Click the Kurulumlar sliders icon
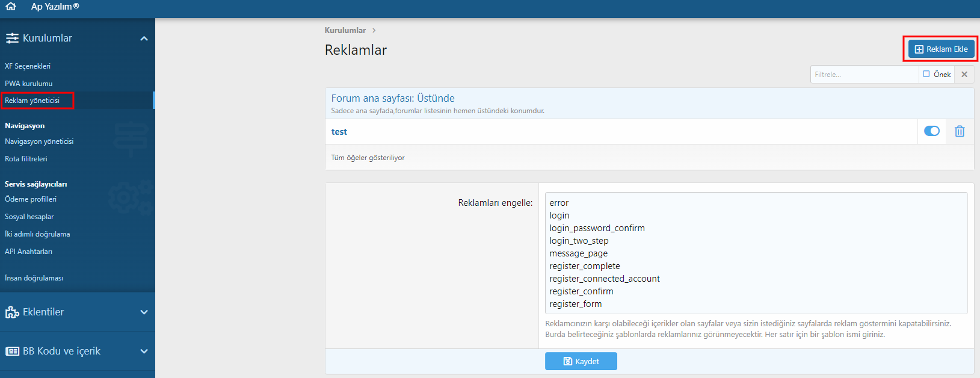980x378 pixels. pos(12,38)
